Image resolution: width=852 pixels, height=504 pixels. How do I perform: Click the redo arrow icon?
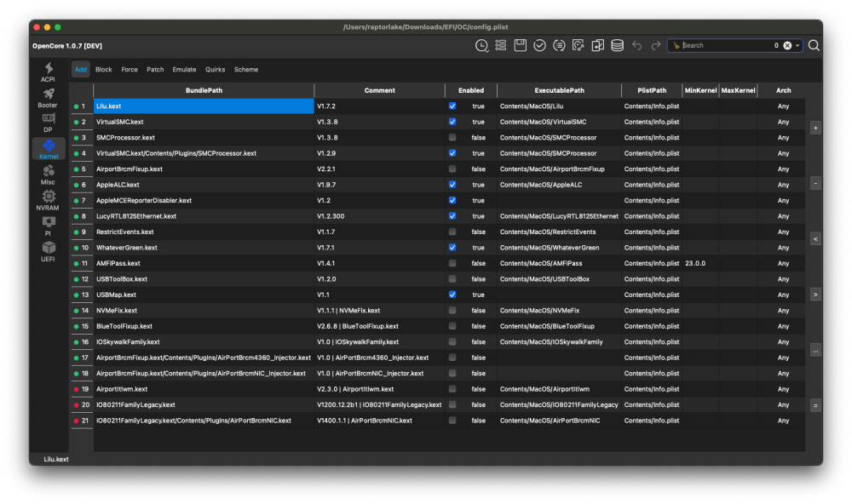656,46
